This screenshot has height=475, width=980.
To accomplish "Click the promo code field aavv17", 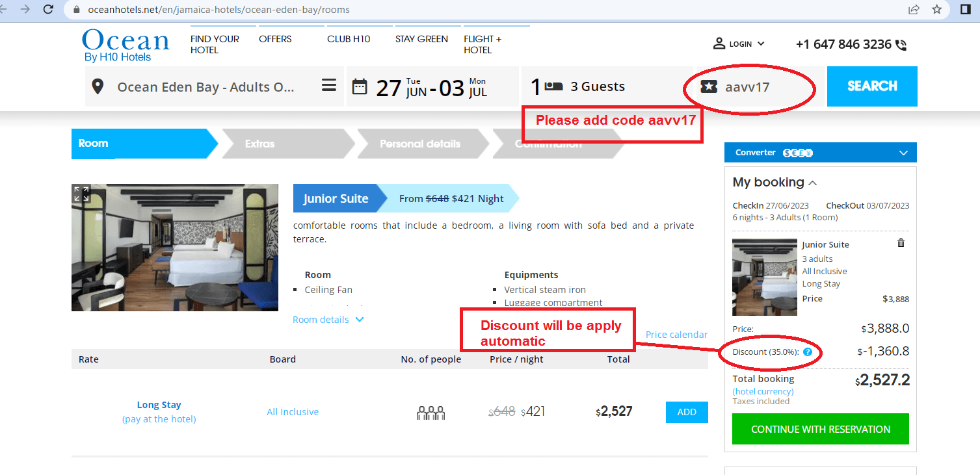I will (760, 86).
